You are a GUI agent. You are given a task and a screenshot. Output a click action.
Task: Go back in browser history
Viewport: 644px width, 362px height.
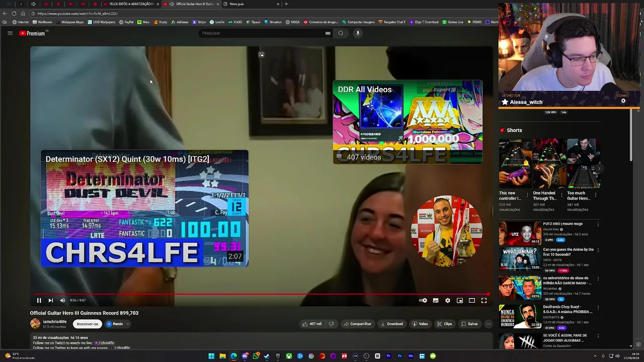[5, 14]
